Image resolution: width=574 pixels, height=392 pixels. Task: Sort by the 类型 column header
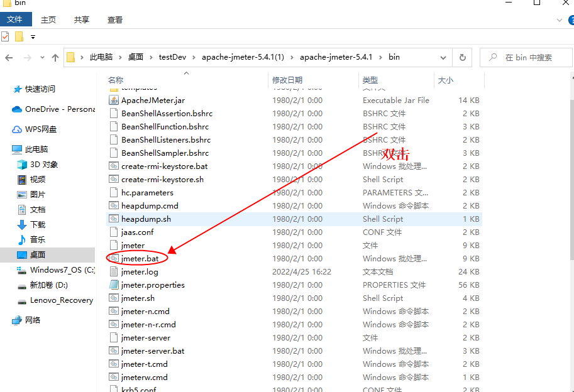[397, 80]
